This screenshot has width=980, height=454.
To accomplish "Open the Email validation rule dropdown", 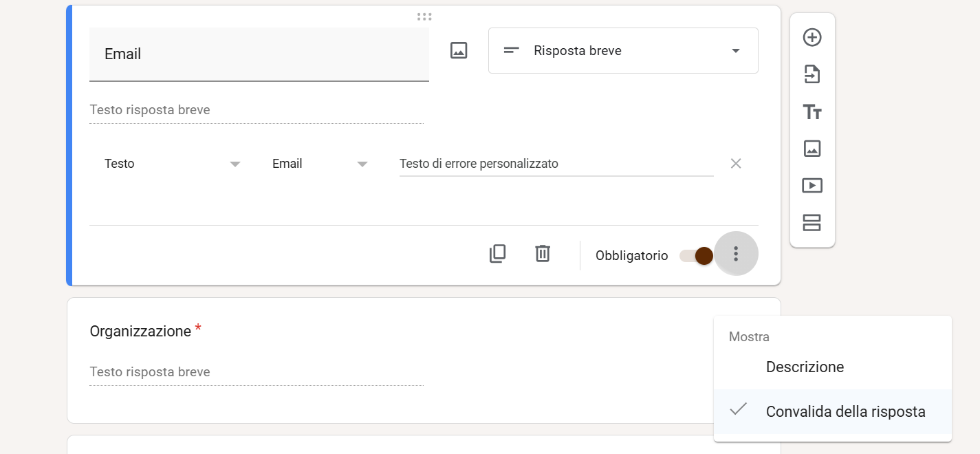I will click(x=320, y=164).
